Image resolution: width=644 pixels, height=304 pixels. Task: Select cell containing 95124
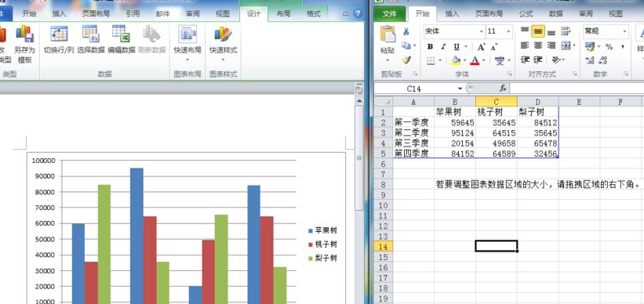pyautogui.click(x=455, y=133)
